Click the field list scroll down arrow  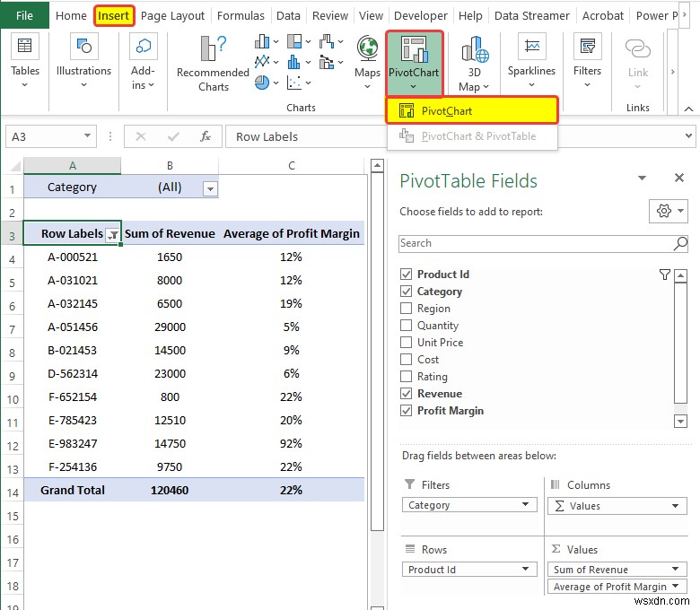click(x=680, y=421)
